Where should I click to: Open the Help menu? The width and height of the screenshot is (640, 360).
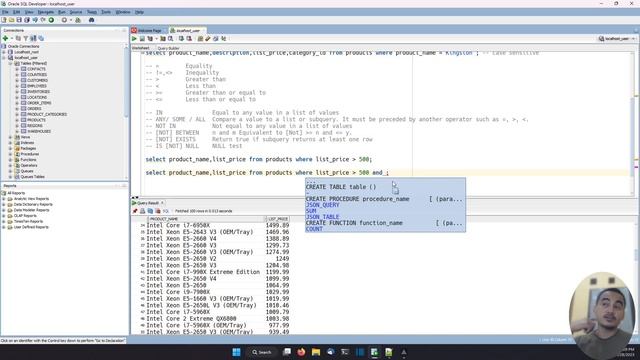pos(139,12)
